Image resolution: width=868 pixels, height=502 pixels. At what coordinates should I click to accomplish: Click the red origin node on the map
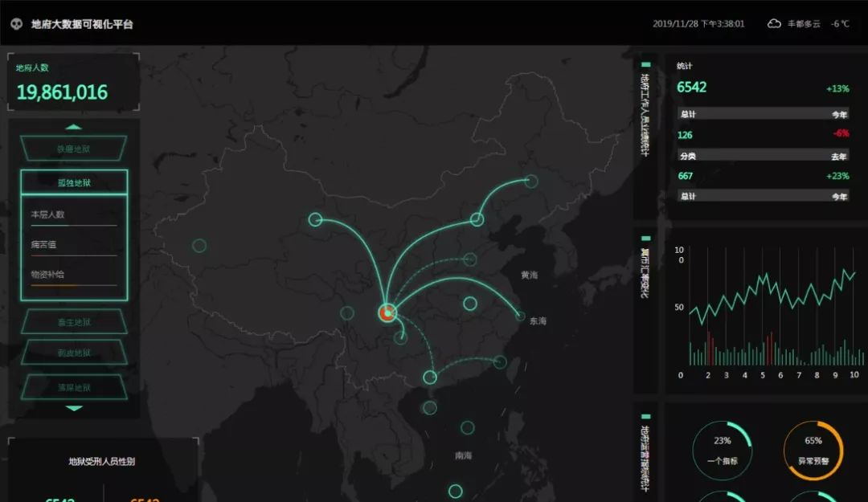coord(387,312)
